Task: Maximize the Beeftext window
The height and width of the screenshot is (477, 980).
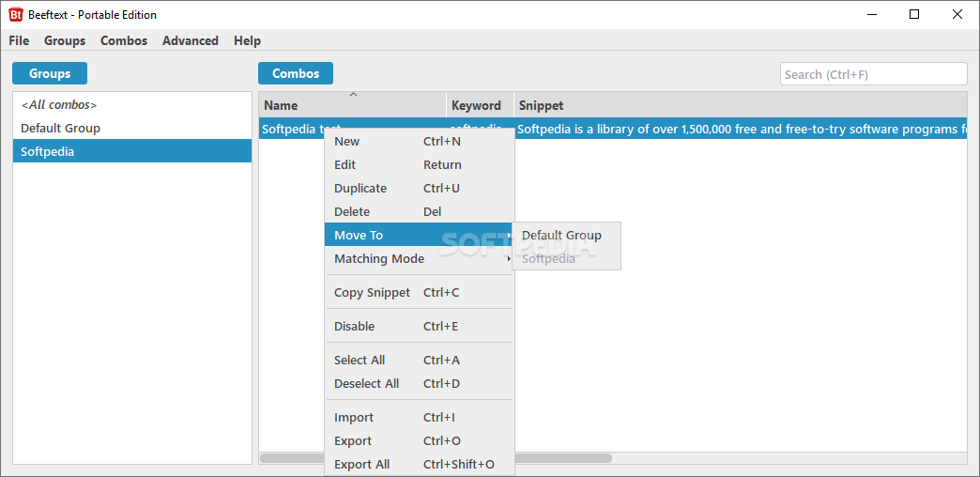Action: (x=914, y=14)
